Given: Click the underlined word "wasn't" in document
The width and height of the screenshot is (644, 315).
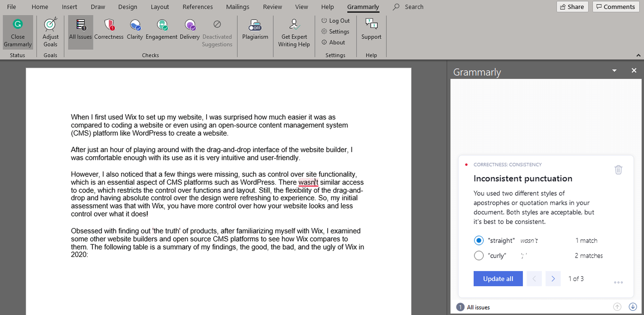Looking at the screenshot, I should point(308,182).
